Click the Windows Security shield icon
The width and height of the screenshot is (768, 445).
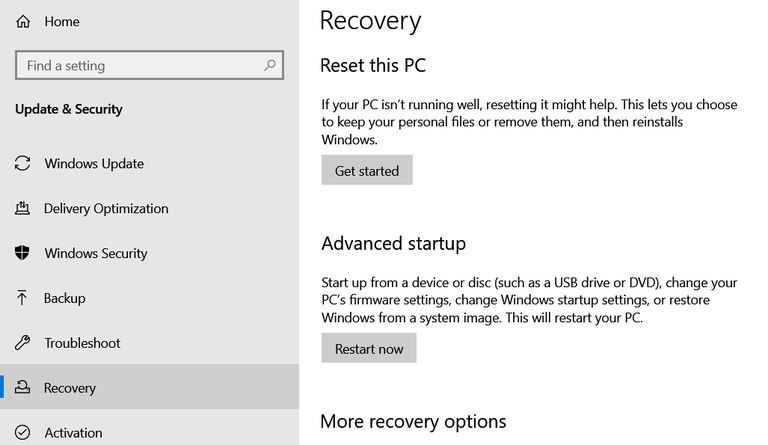(x=23, y=253)
